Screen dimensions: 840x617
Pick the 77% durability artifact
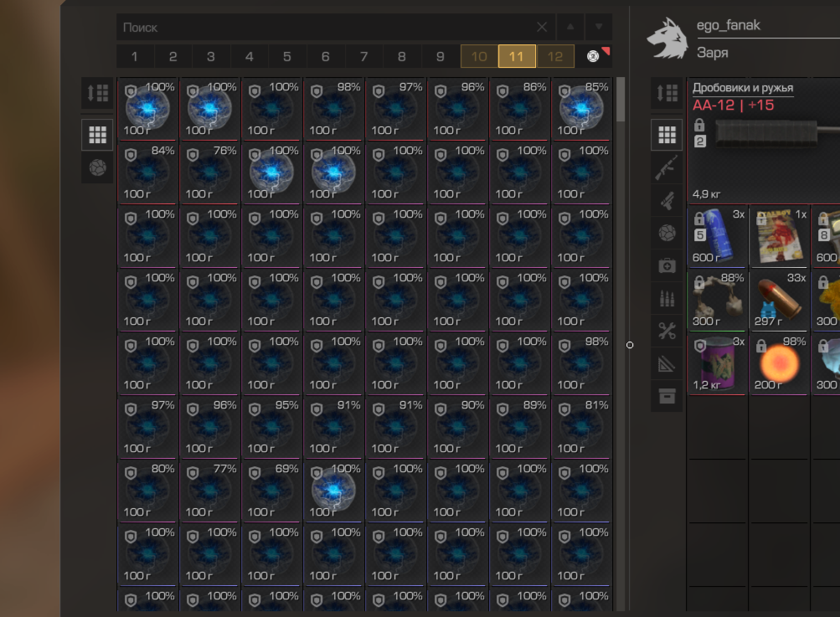click(x=209, y=491)
